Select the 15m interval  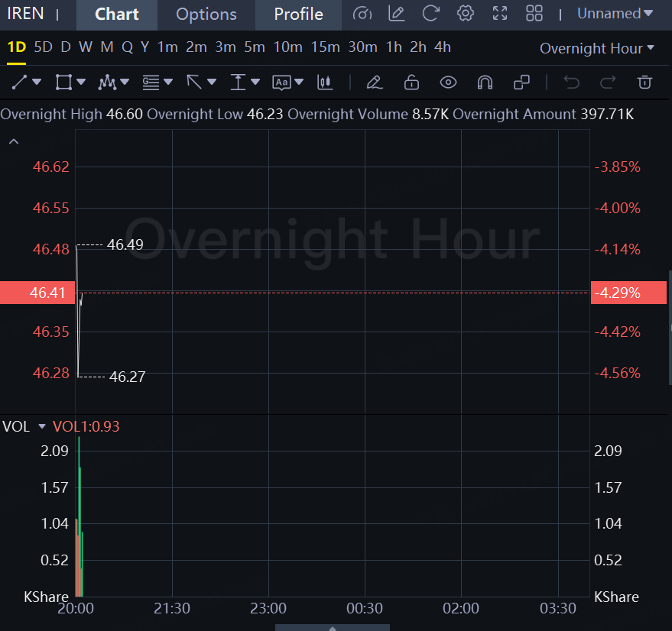coord(325,47)
